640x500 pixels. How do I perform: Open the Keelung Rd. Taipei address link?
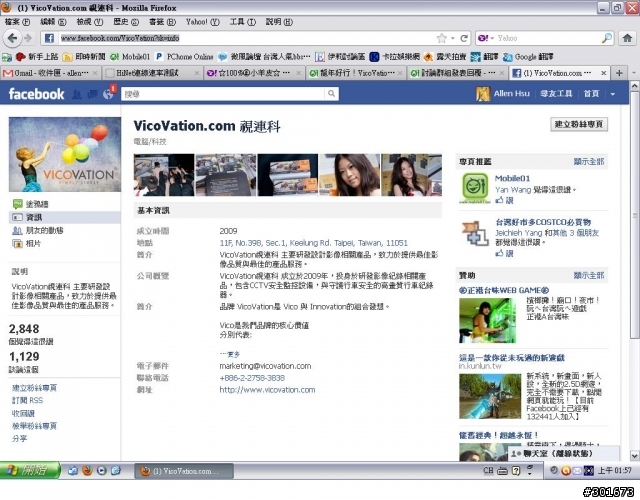tap(313, 243)
